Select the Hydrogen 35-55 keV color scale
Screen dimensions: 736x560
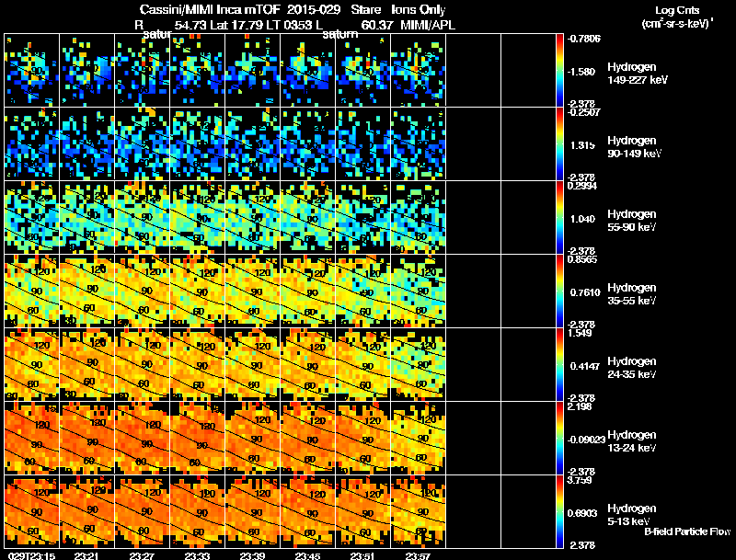(560, 291)
